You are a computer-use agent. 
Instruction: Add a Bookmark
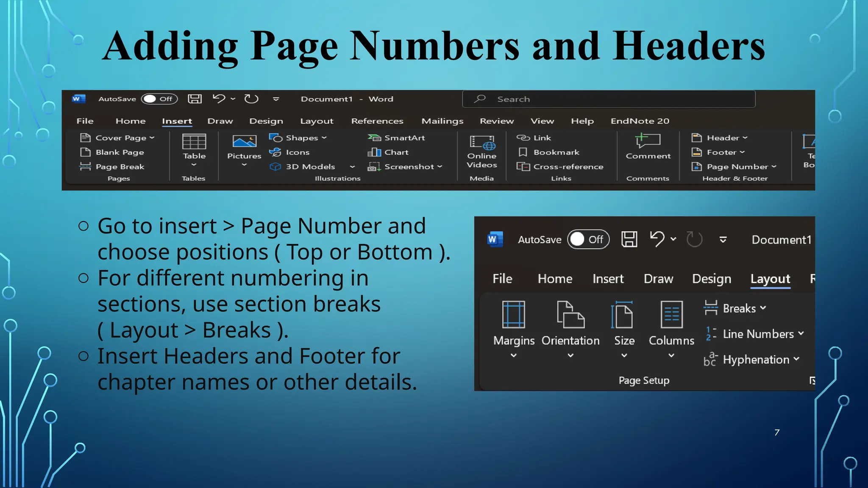tap(548, 152)
